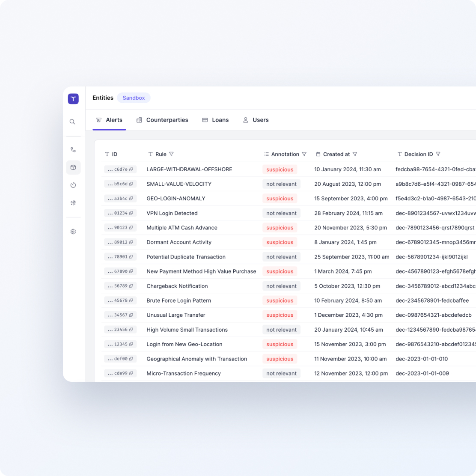This screenshot has height=476, width=476.
Task: Switch to the Loans tab
Action: pos(215,120)
